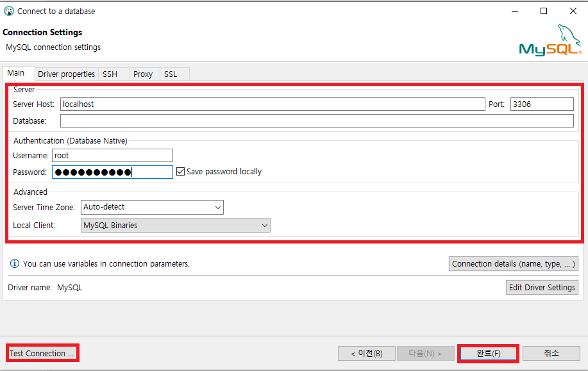Open the Server Time Zone dropdown
The image size is (588, 371).
click(x=152, y=207)
